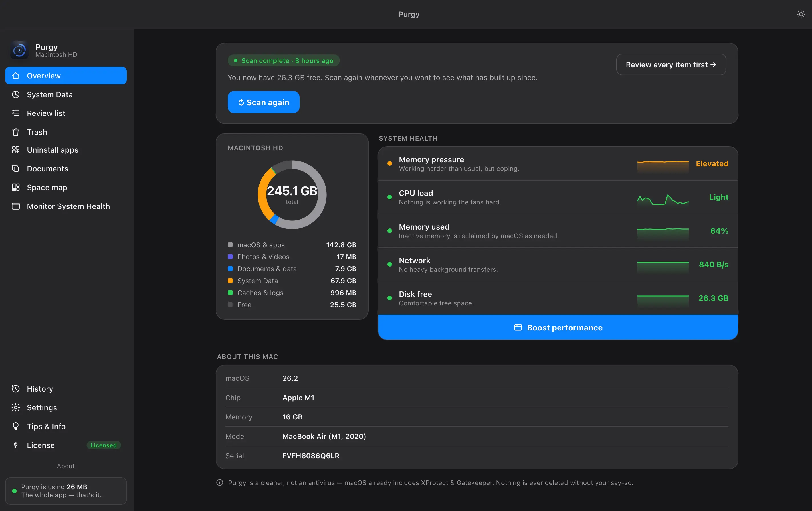Click the Settings gear icon

point(15,407)
